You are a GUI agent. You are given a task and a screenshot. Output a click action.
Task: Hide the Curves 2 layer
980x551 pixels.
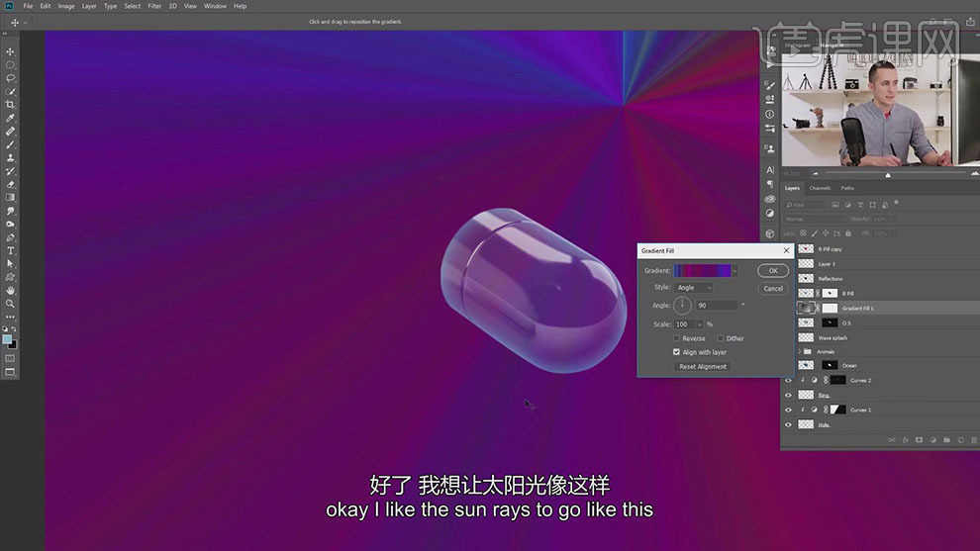(788, 381)
